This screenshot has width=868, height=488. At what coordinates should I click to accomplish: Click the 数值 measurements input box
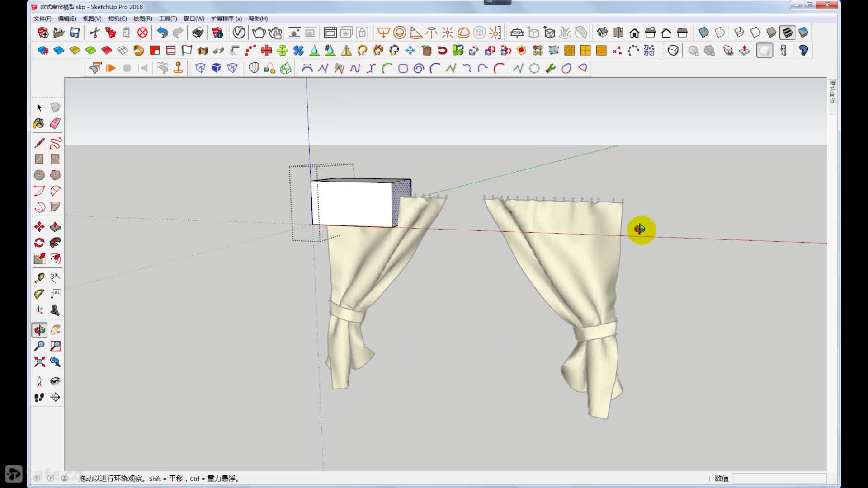pyautogui.click(x=779, y=479)
